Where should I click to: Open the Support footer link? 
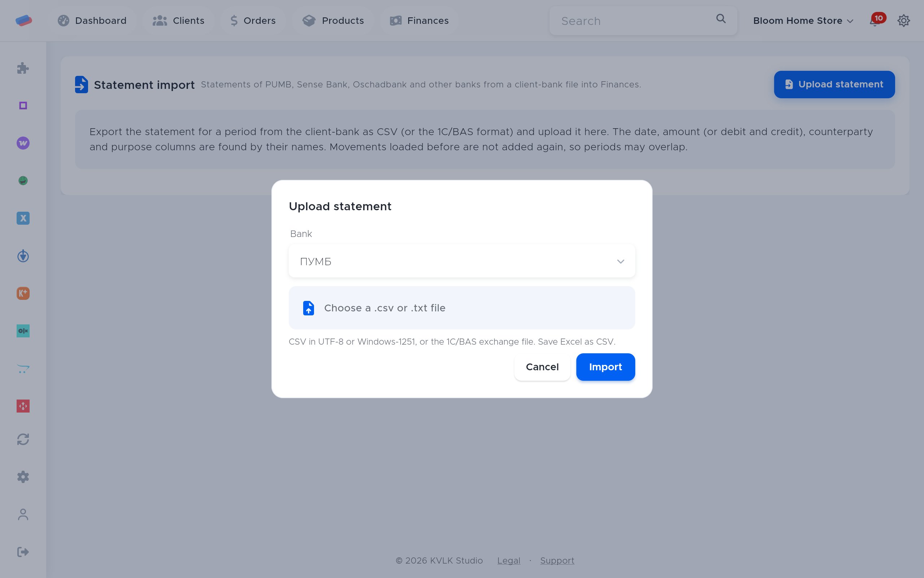tap(557, 560)
